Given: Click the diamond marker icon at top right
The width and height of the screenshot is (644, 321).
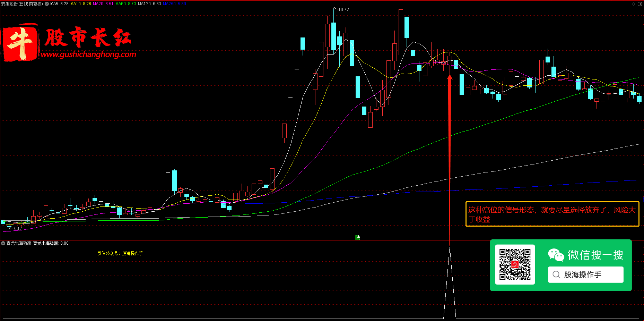Looking at the screenshot, I should 633,4.
